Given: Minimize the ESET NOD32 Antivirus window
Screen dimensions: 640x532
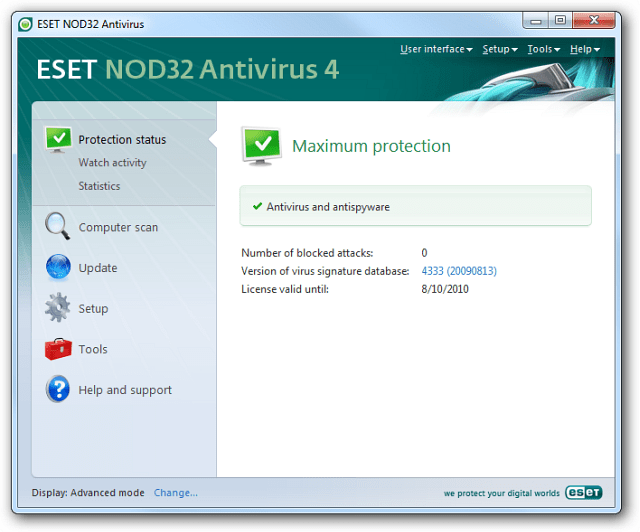Looking at the screenshot, I should (x=536, y=20).
